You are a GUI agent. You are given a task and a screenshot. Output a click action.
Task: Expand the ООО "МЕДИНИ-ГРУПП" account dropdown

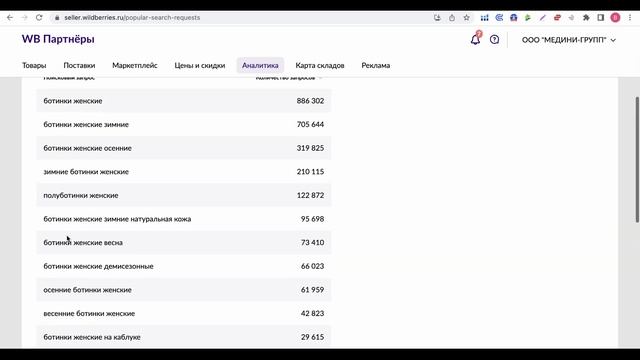[x=569, y=40]
